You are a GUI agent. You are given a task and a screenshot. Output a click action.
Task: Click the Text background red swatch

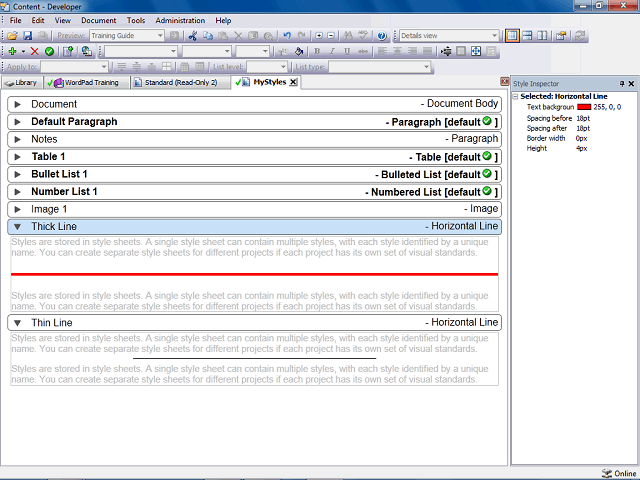[584, 107]
